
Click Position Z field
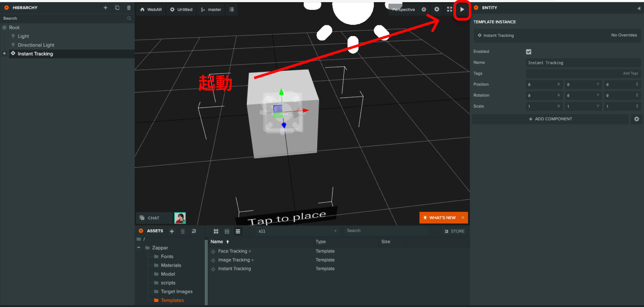622,84
